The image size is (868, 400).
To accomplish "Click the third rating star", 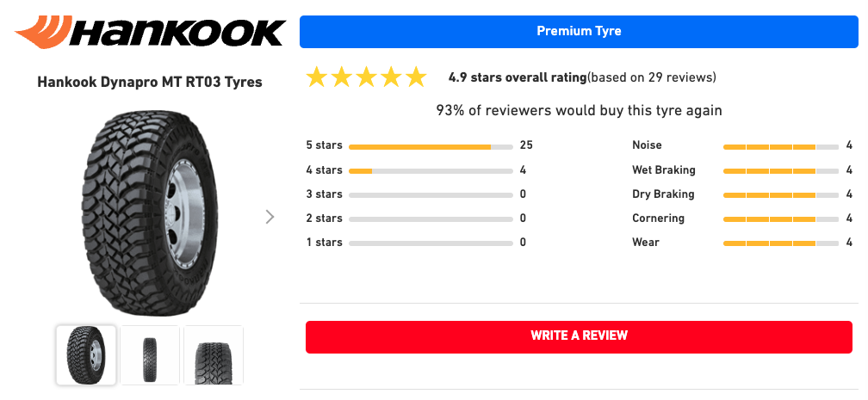I will click(x=367, y=77).
